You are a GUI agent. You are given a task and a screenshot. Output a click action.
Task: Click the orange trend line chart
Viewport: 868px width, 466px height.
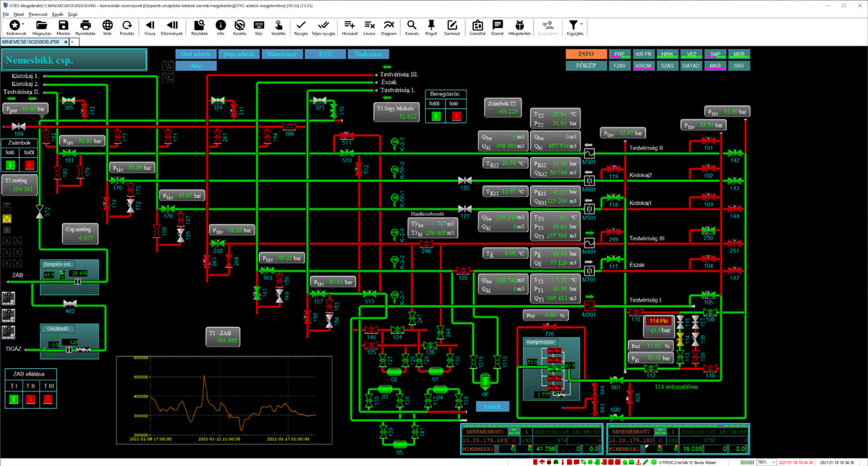[x=224, y=399]
